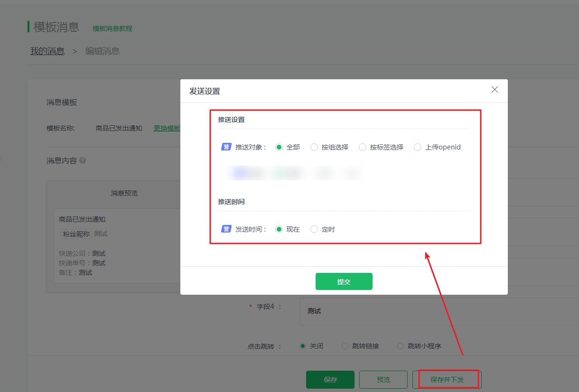Select 关闭 to disable click redirect
Viewport: 579px width, 392px height.
(x=303, y=346)
